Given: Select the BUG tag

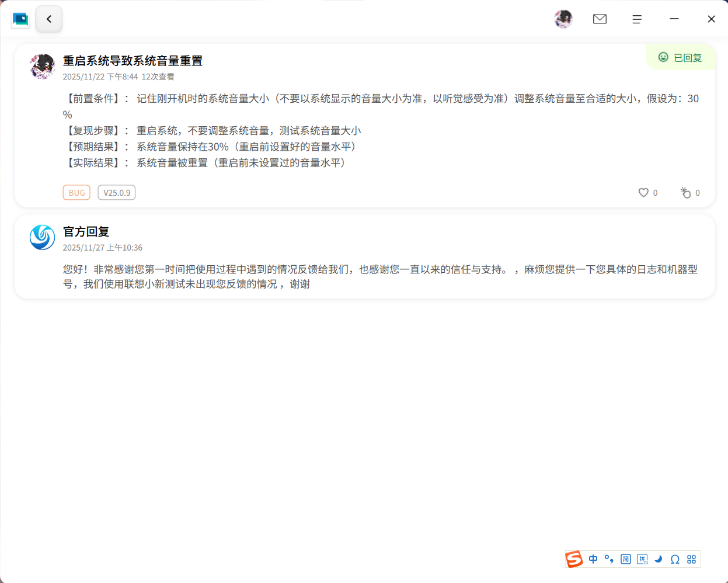Looking at the screenshot, I should [76, 193].
